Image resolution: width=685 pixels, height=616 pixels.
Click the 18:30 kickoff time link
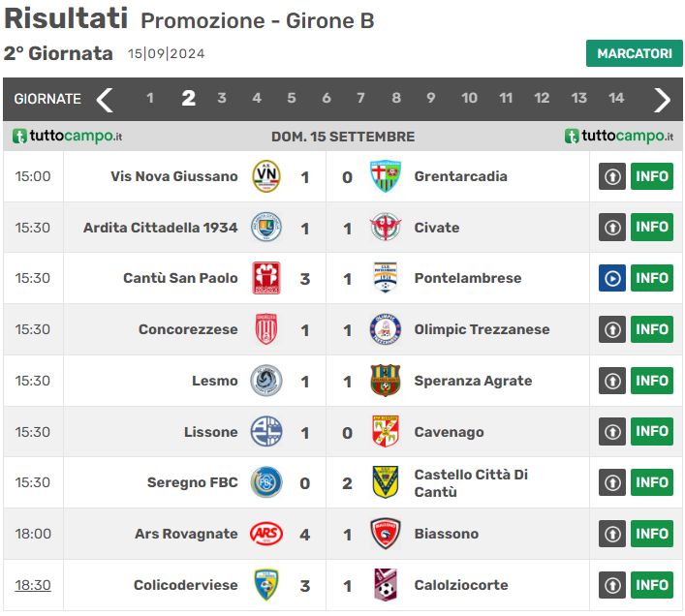tap(33, 585)
